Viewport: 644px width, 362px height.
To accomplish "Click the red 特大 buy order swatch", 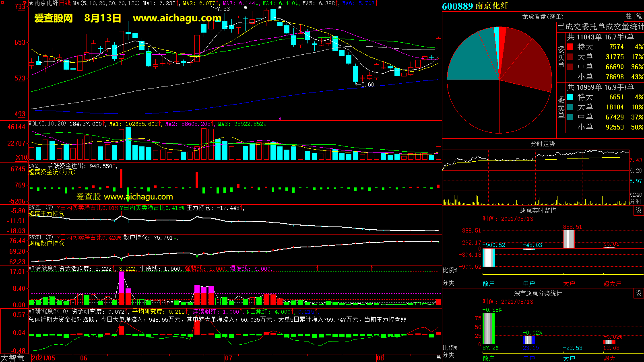I will click(x=570, y=47).
